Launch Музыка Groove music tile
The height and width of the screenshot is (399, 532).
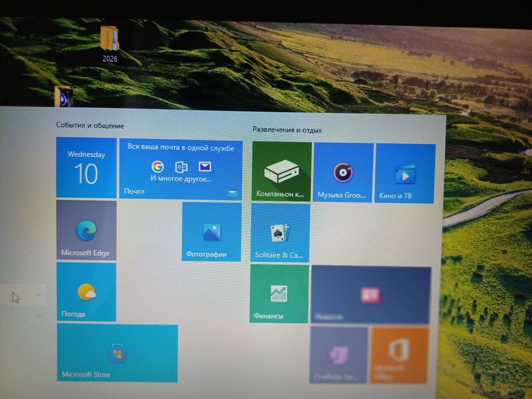click(x=343, y=172)
